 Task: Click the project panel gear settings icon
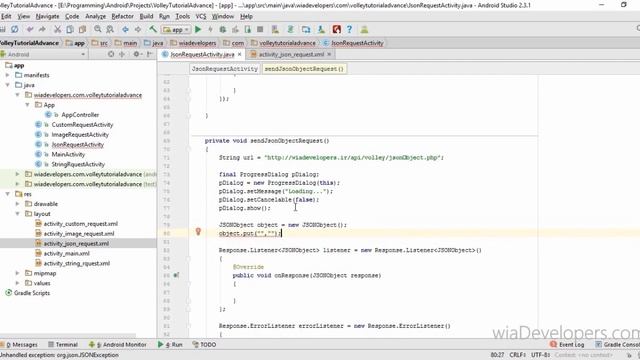coord(137,54)
